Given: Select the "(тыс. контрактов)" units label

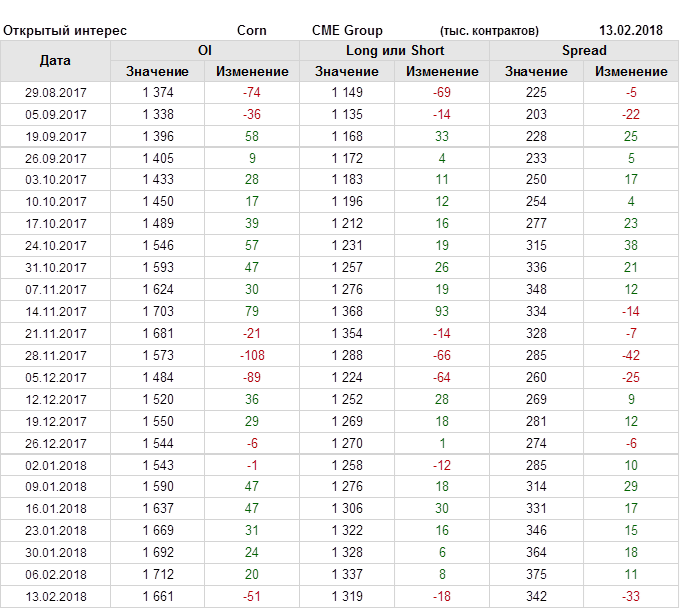Looking at the screenshot, I should tap(489, 30).
